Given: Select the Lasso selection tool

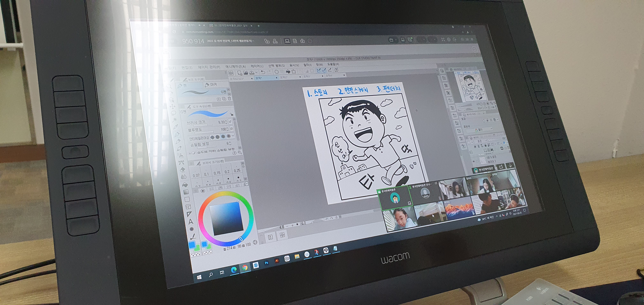Looking at the screenshot, I should point(173,113).
